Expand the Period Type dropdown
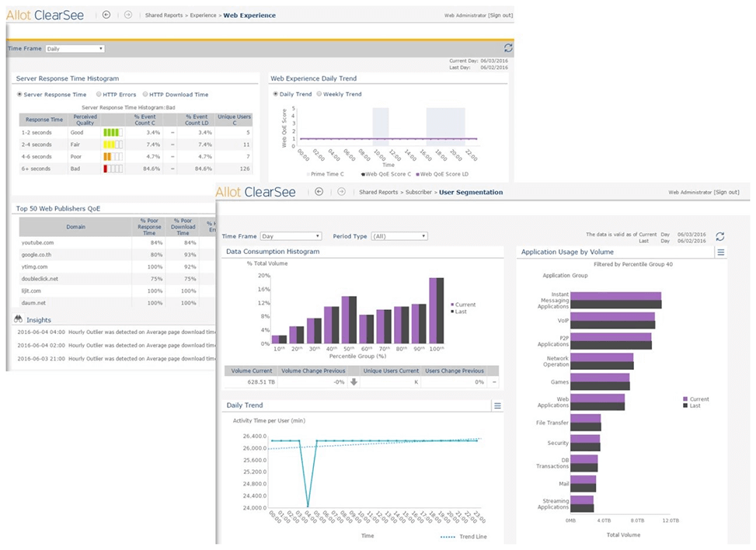This screenshot has height=550, width=756. click(399, 236)
